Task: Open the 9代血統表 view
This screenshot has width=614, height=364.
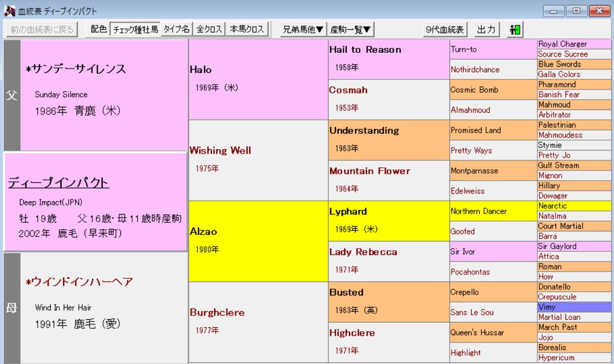Action: tap(445, 30)
